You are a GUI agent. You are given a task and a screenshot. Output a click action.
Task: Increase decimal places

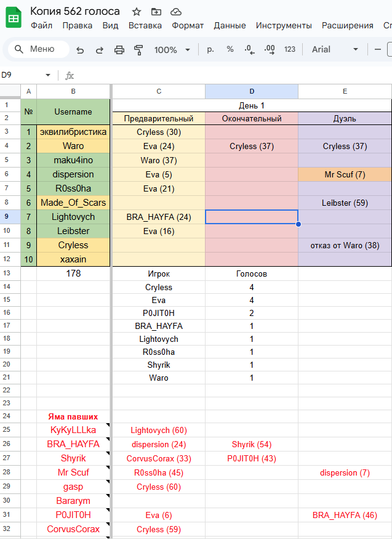269,49
